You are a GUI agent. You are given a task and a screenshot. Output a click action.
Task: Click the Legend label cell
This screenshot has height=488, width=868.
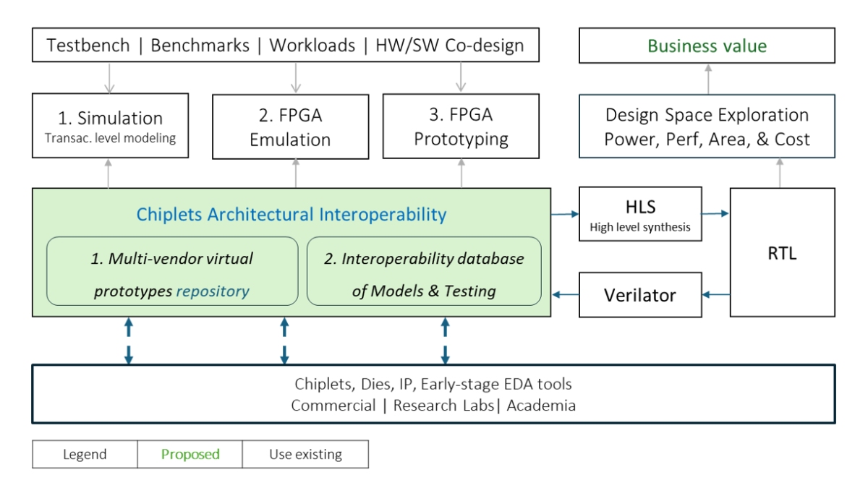pos(85,455)
